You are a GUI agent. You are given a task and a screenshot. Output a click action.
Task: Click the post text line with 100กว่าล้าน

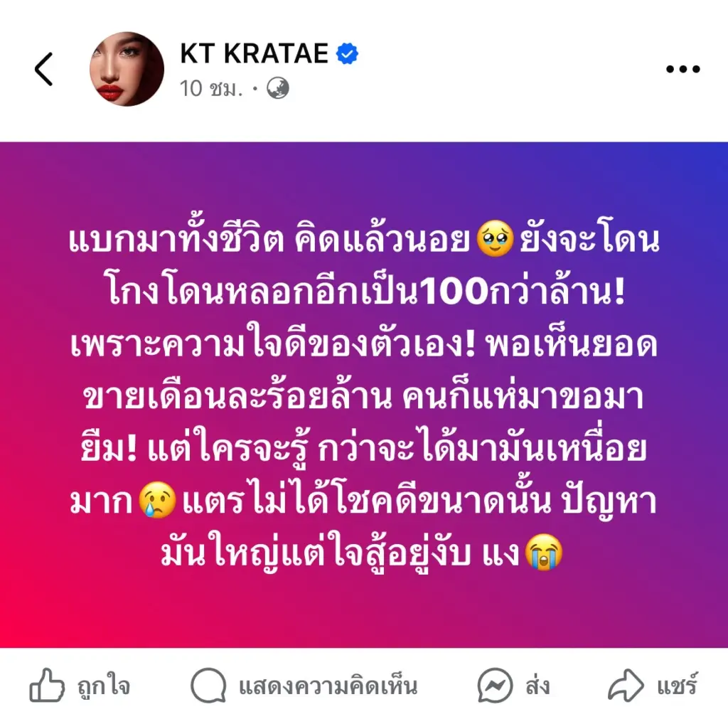[x=366, y=292]
